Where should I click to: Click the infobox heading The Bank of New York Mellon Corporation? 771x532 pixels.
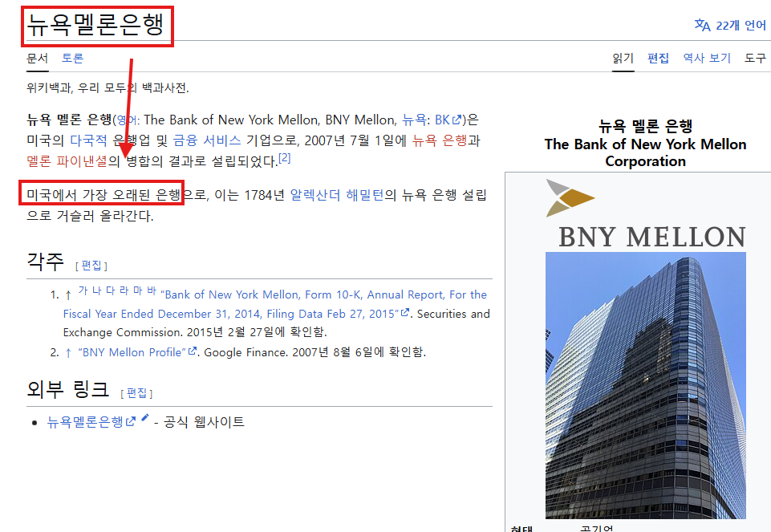point(646,152)
